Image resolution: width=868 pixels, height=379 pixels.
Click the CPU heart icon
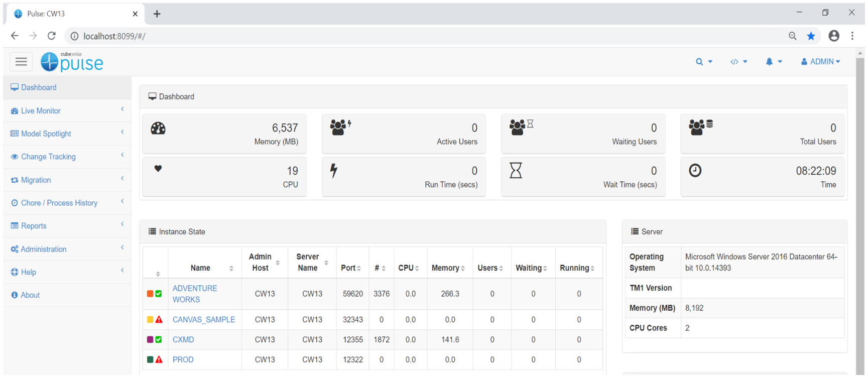coord(158,169)
